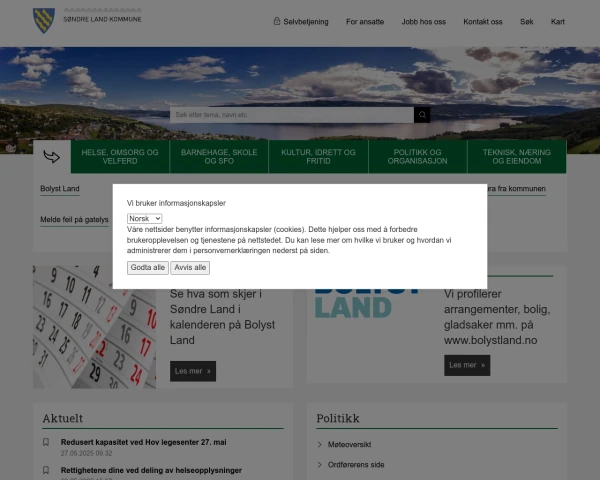Viewport: 600px width, 480px height.
Task: Click Les mer under the Bolyst Land card
Action: (467, 365)
